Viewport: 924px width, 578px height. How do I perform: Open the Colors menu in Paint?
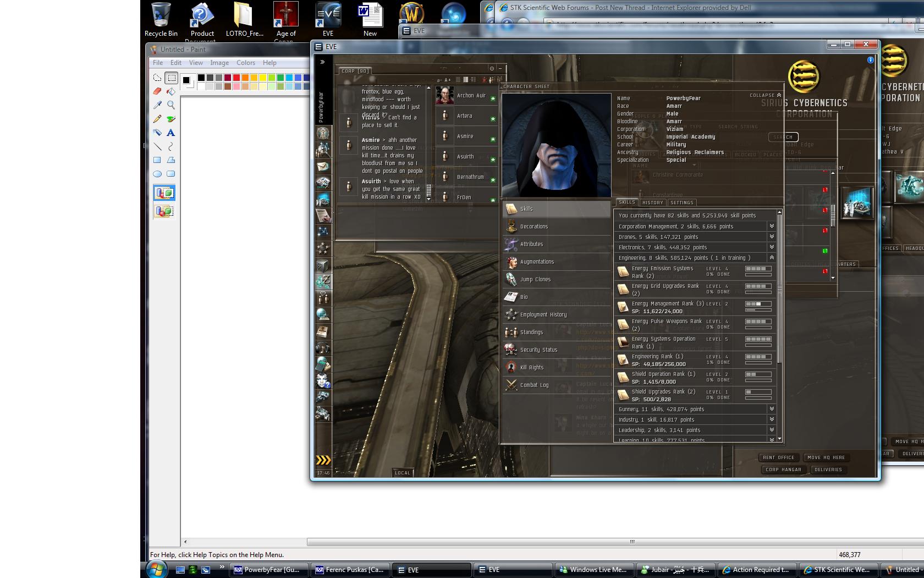click(246, 63)
